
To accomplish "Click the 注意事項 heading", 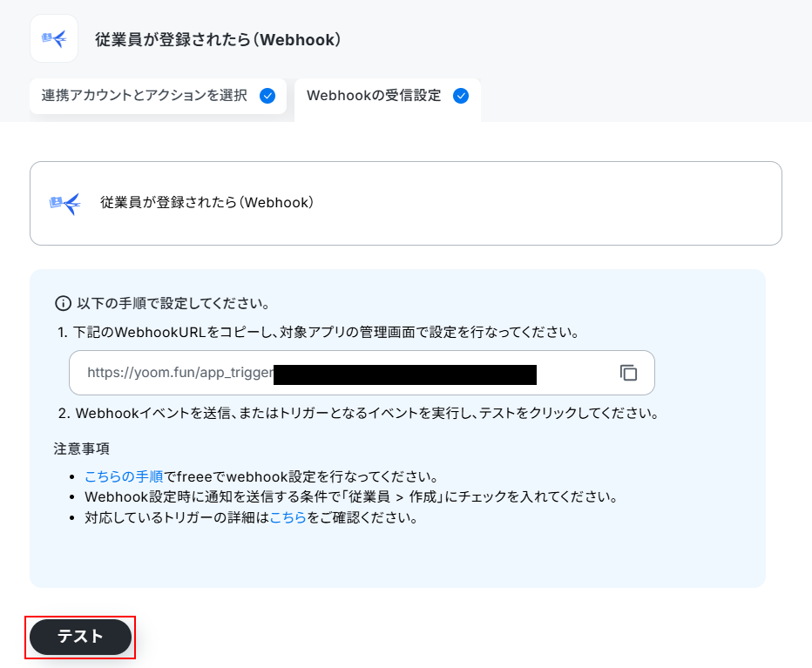I will pos(81,449).
